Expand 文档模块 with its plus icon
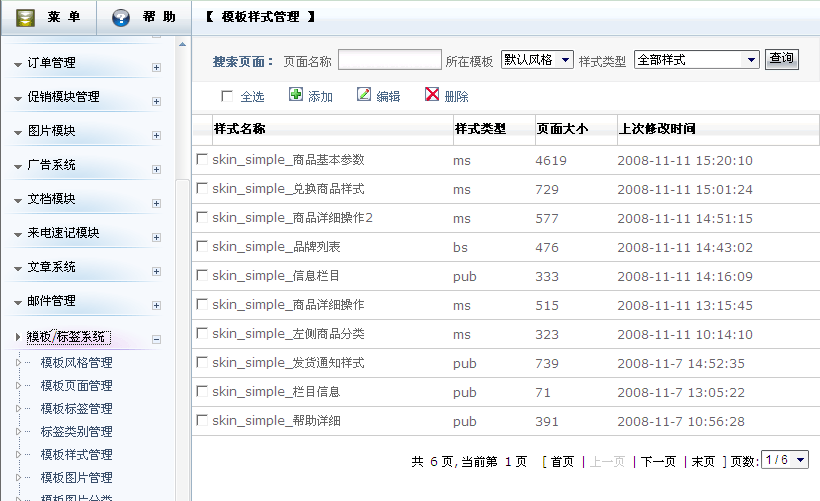The width and height of the screenshot is (820, 501). coord(156,203)
